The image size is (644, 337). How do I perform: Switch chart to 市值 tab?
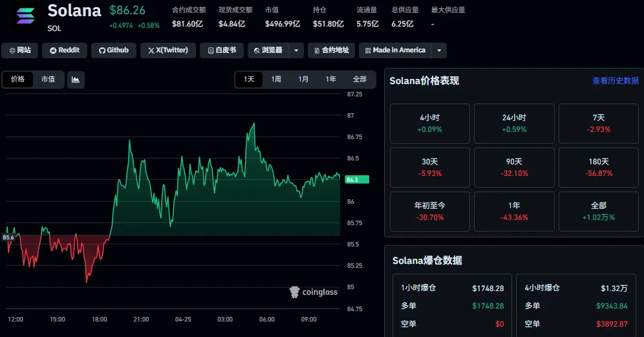click(48, 80)
